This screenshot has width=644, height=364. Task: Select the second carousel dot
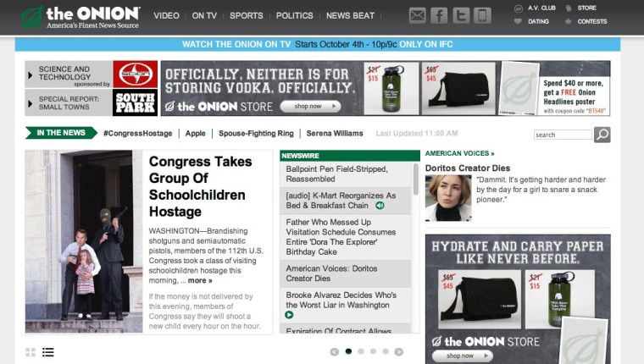click(361, 351)
